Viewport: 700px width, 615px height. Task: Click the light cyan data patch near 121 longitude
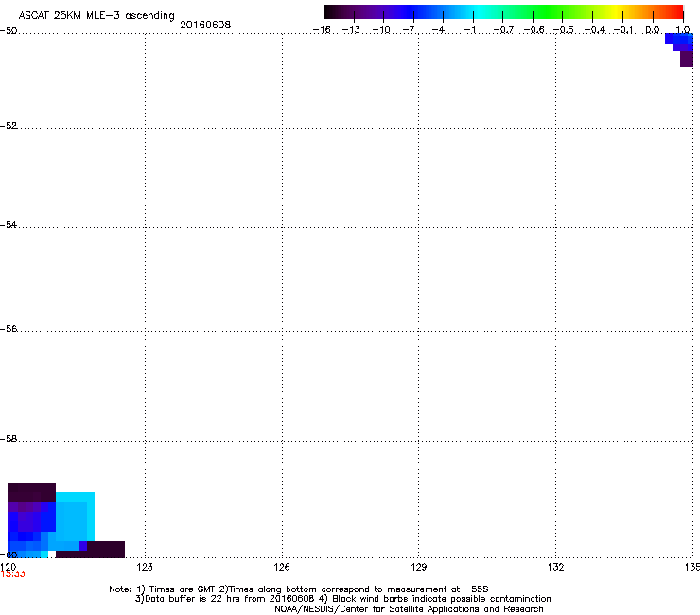pyautogui.click(x=75, y=517)
